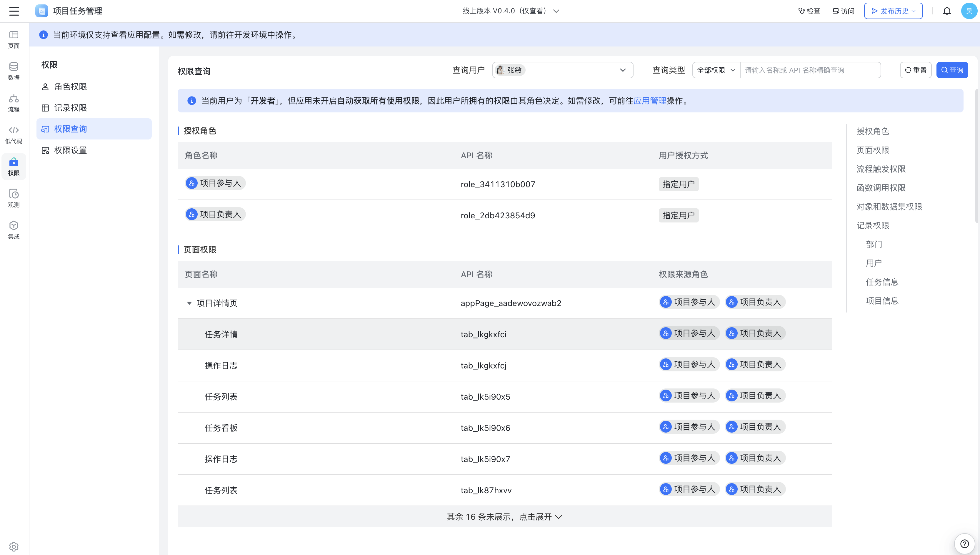
Task: Click the 项目负责人 role tag in 授权角色 table
Action: [x=215, y=215]
